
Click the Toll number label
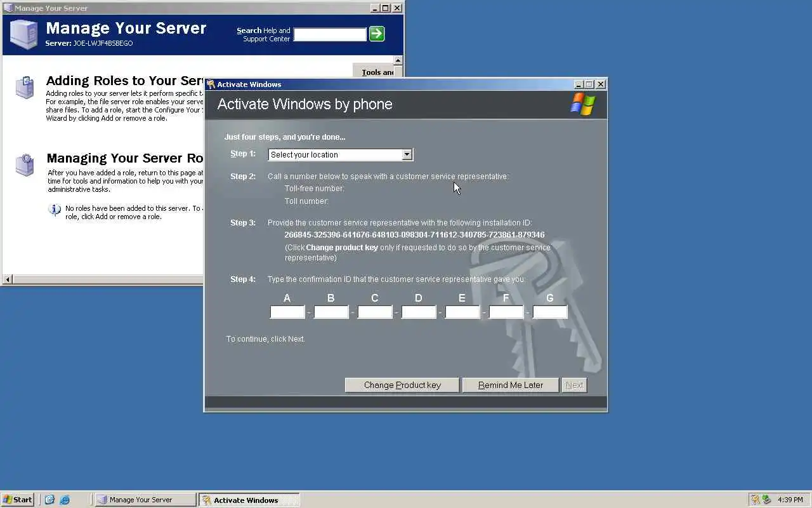pos(306,201)
